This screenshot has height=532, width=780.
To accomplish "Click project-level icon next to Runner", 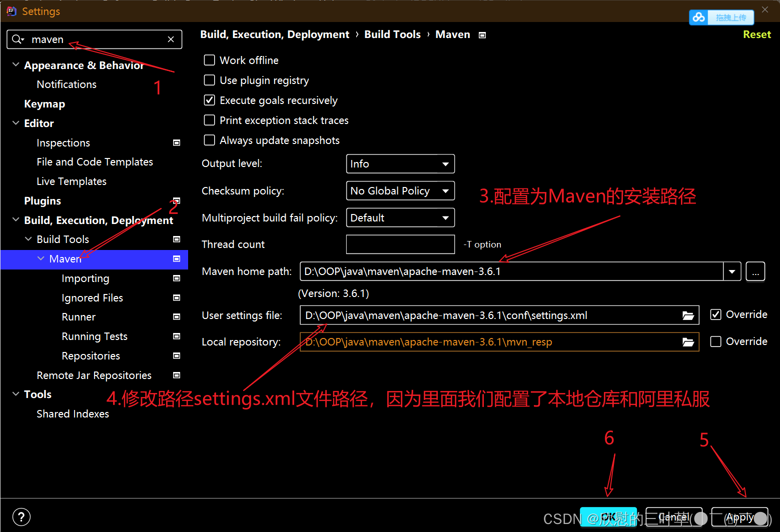I will pyautogui.click(x=177, y=317).
